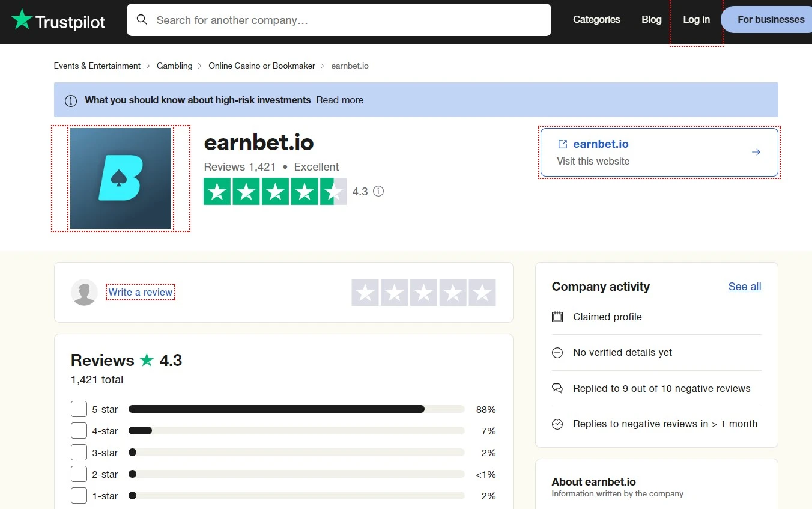Click the external link icon beside earnbet.io
812x509 pixels.
point(562,144)
